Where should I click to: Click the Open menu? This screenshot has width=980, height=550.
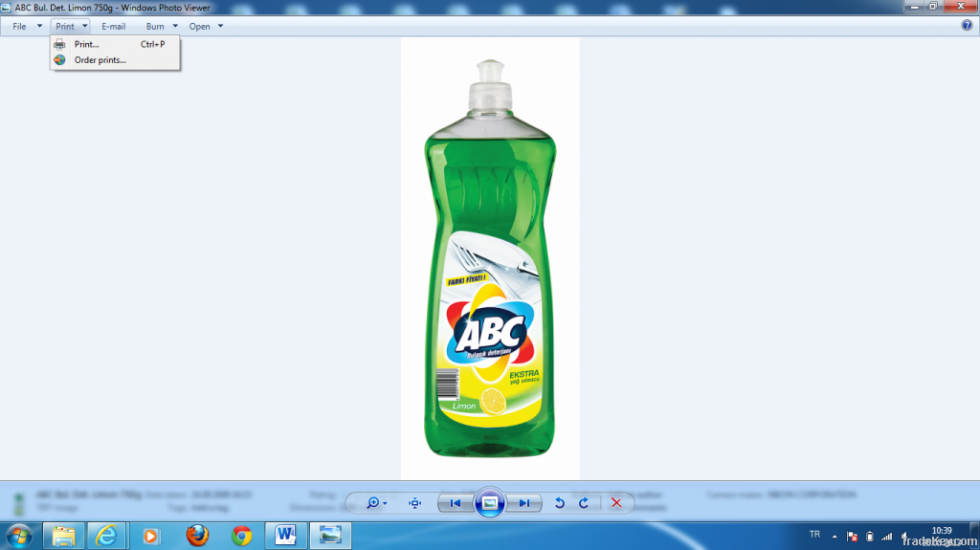coord(199,26)
